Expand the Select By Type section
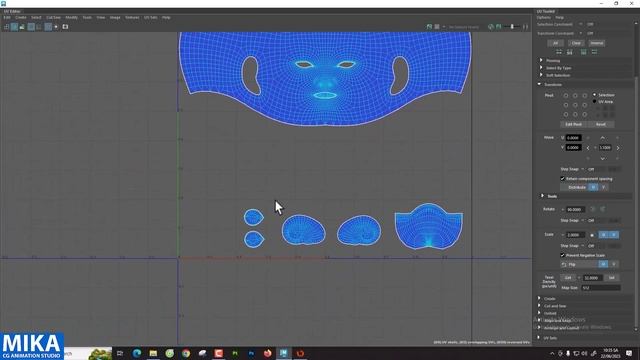The width and height of the screenshot is (640, 360). pyautogui.click(x=542, y=68)
